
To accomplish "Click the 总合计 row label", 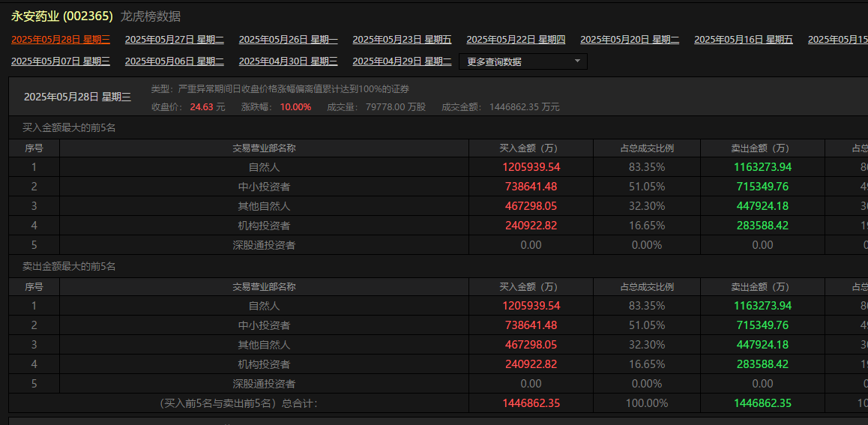I will tap(238, 403).
